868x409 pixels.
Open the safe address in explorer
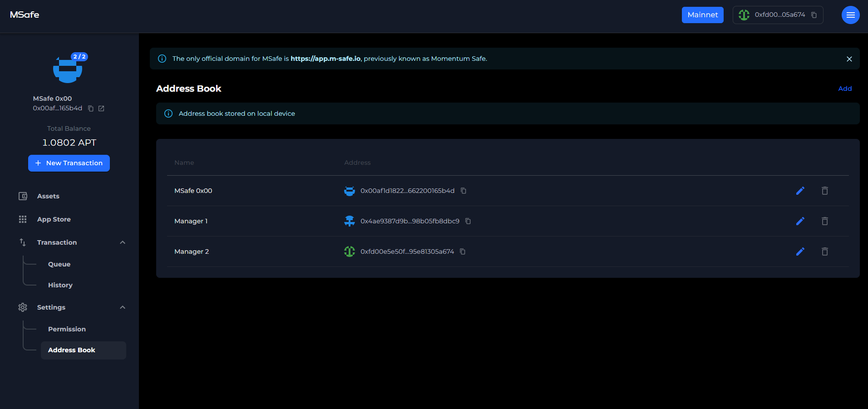tap(101, 108)
